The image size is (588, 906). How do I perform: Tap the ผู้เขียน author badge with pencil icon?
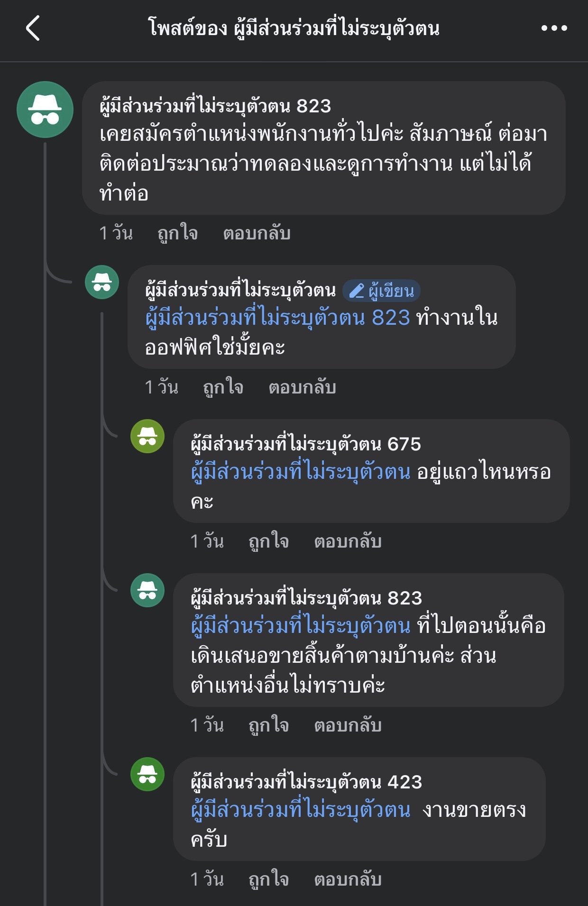pos(382,291)
